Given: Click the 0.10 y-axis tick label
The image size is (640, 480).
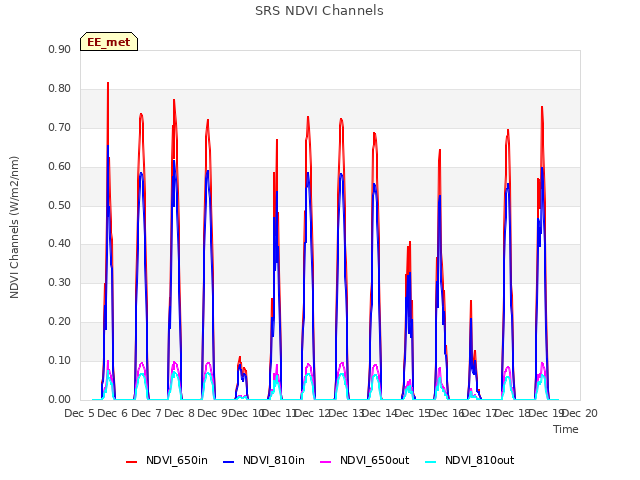Looking at the screenshot, I should (x=60, y=360).
